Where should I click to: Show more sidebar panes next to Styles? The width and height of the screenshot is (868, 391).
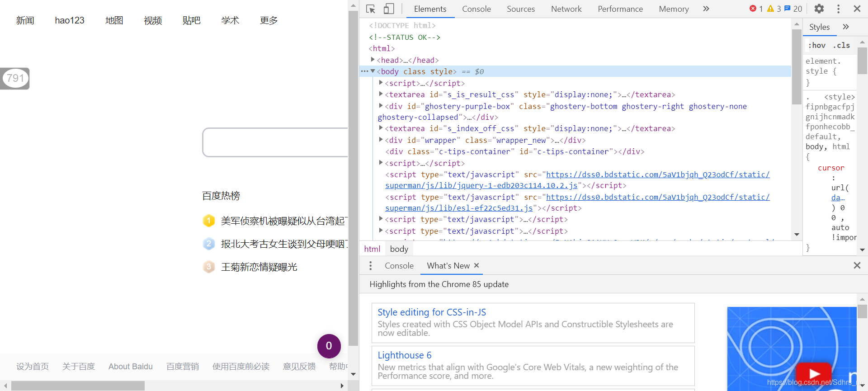point(846,27)
